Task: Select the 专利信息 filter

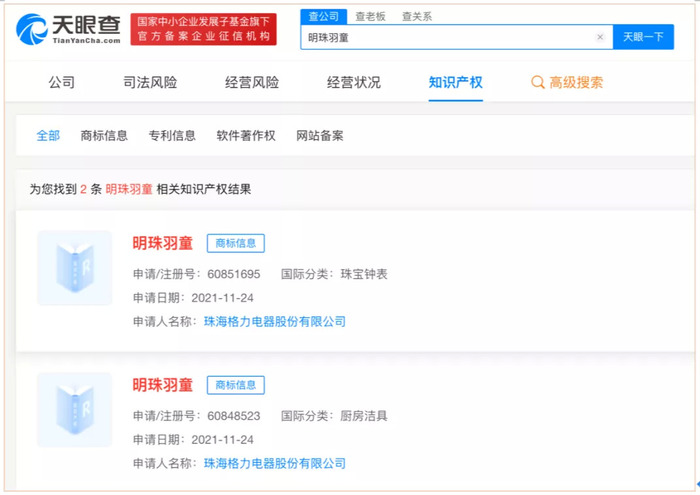Action: pos(172,136)
